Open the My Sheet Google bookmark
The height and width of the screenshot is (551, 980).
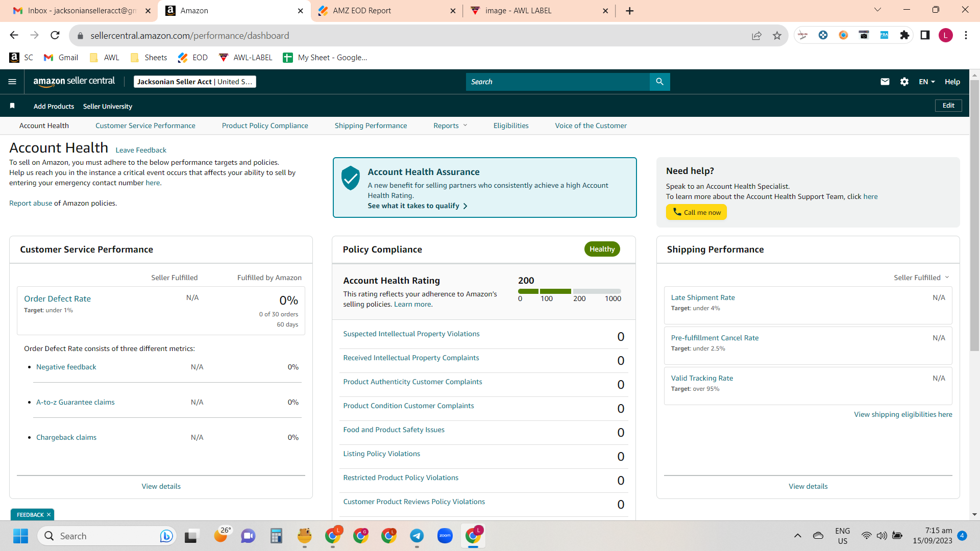(x=325, y=58)
